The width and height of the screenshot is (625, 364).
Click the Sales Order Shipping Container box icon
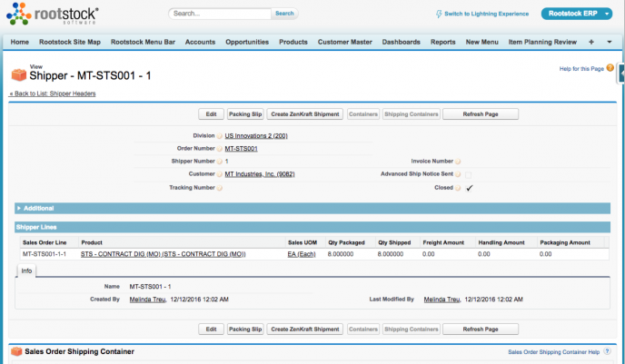[x=16, y=351]
